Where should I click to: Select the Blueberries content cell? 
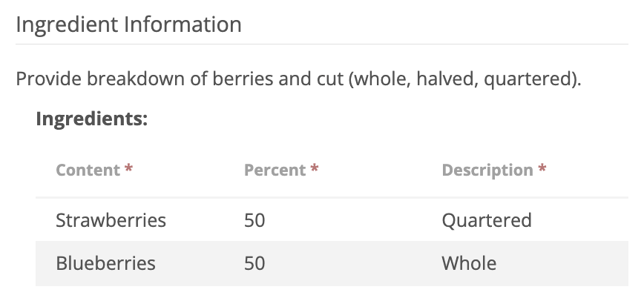click(x=105, y=263)
